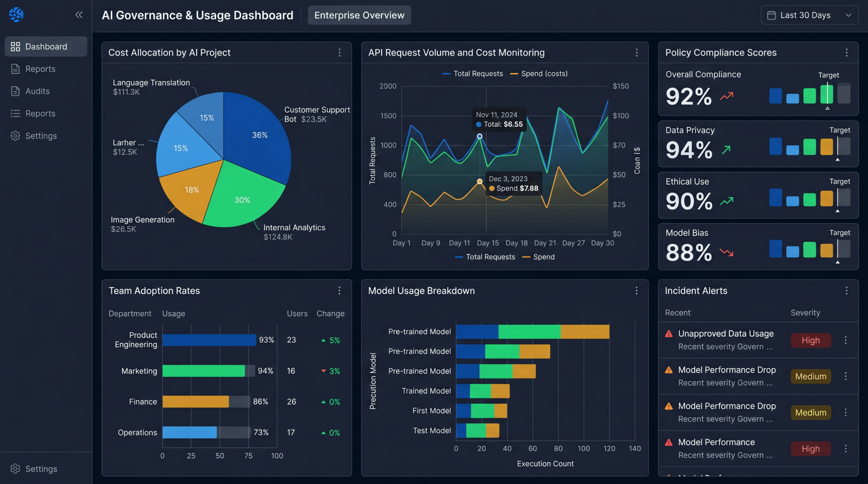Open Dashboard in the sidebar
The width and height of the screenshot is (868, 484).
pyautogui.click(x=46, y=47)
